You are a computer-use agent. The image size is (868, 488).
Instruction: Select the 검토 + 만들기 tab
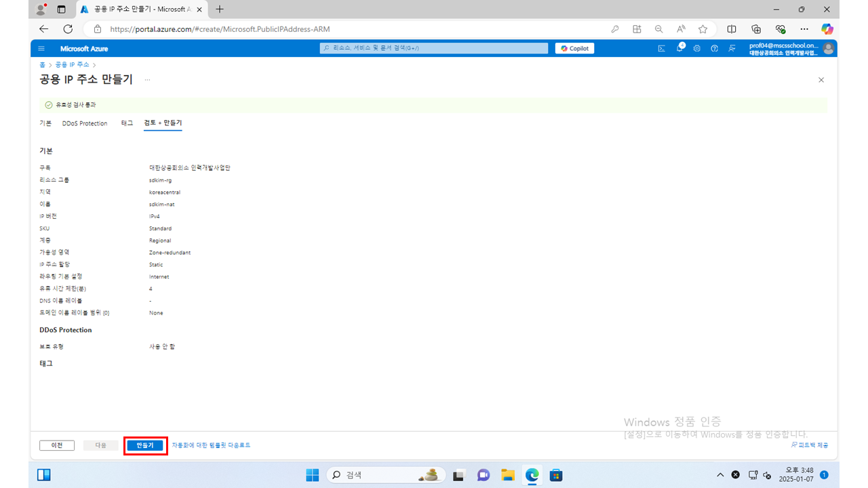pyautogui.click(x=163, y=123)
